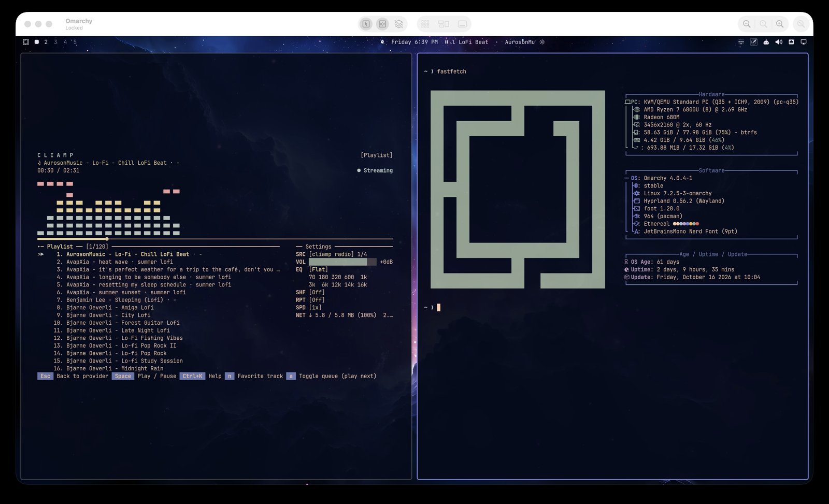The image size is (829, 504).
Task: Click the stacked layers toolbar icon
Action: point(398,24)
